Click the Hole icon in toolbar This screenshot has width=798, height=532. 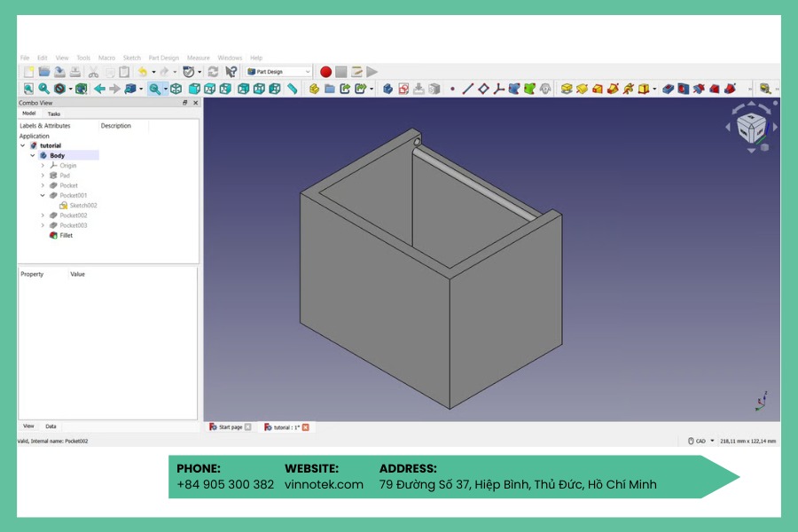point(683,89)
